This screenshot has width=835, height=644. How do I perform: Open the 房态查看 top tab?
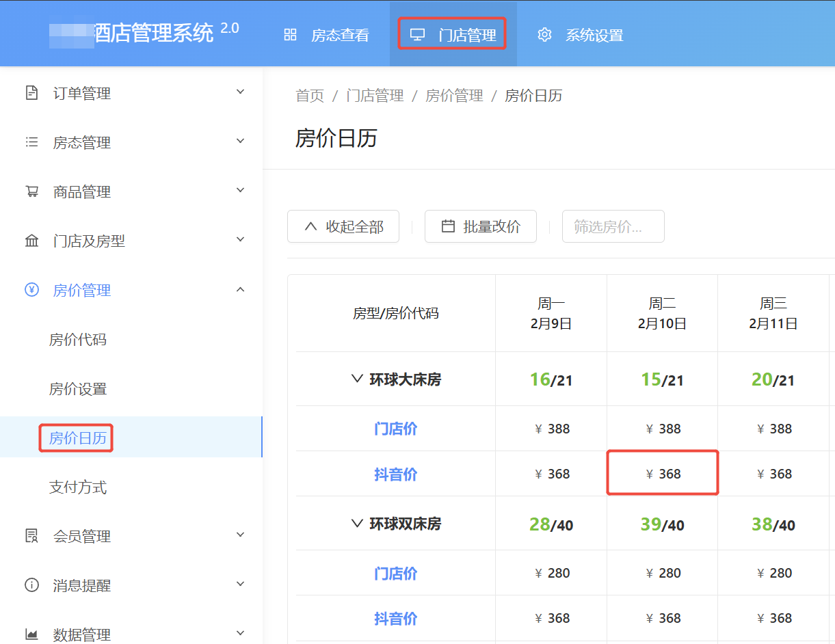coord(327,35)
